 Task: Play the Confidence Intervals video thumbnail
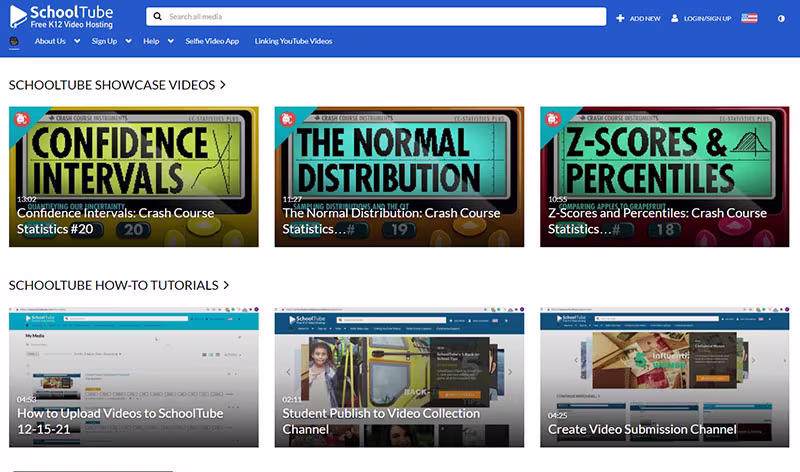[x=134, y=177]
